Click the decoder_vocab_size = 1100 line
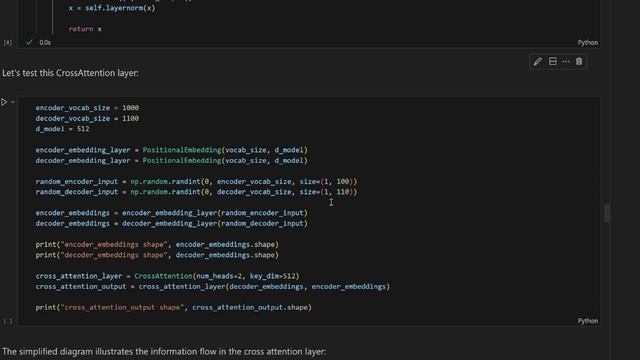This screenshot has width=640, height=360. tap(87, 118)
